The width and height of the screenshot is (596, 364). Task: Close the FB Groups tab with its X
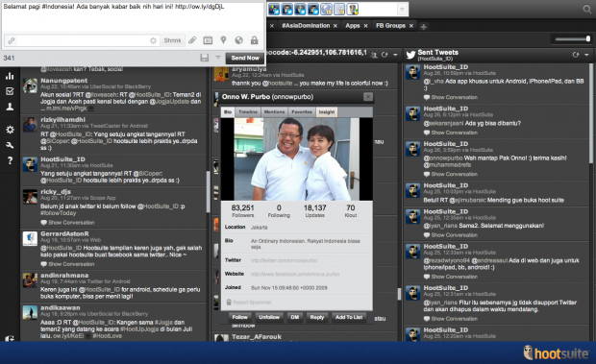[410, 26]
